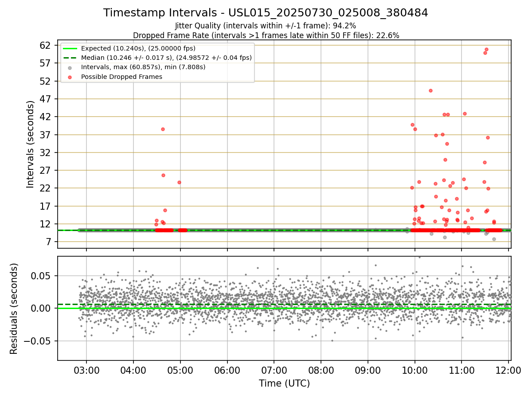532x399 pixels.
Task: Click the "Intervals (seconds)" y-axis label
Action: click(31, 144)
